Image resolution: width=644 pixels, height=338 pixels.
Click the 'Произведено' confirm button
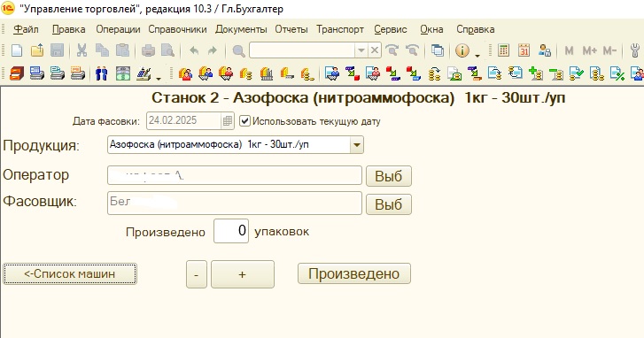tap(354, 273)
